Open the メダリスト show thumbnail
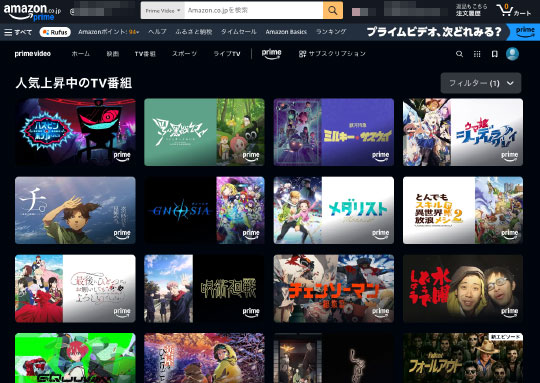The width and height of the screenshot is (540, 383). (x=334, y=210)
